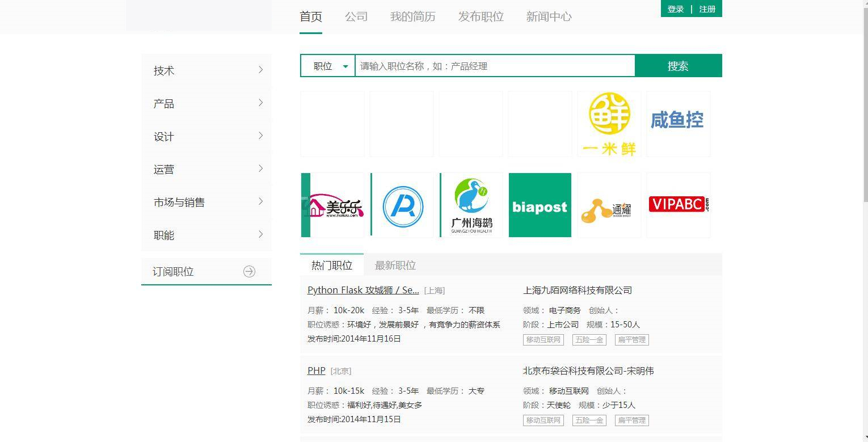This screenshot has height=442, width=868.
Task: Click the blue circular R company logo
Action: coord(402,205)
